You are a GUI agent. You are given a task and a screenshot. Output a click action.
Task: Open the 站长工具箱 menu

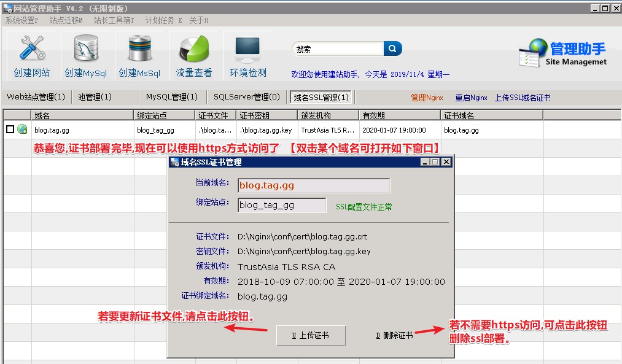114,20
